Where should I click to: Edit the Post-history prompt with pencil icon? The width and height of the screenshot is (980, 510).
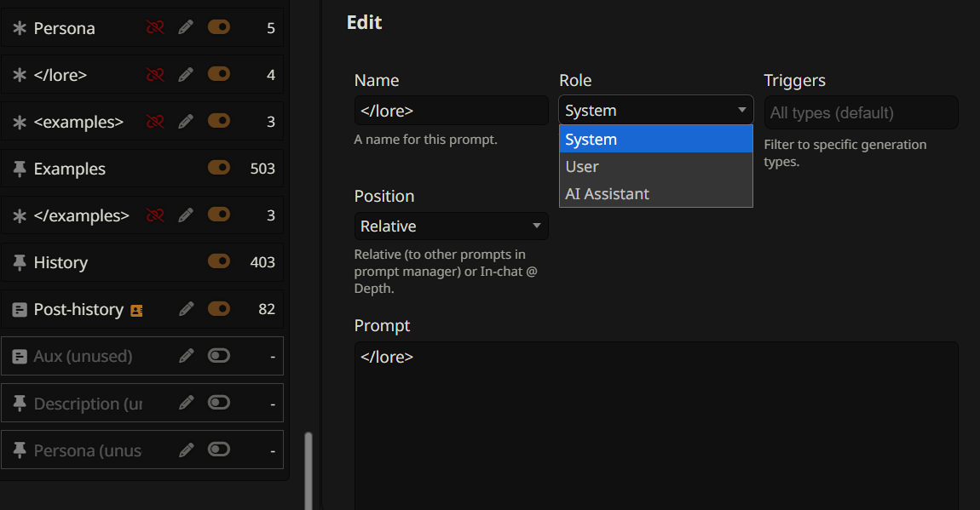coord(186,308)
